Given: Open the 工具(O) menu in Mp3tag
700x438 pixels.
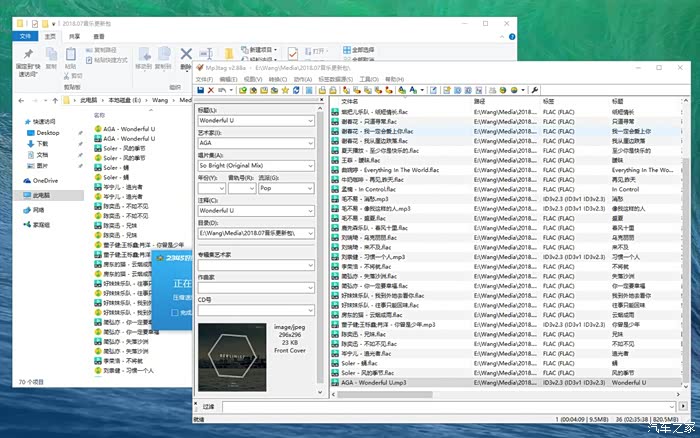Looking at the screenshot, I should coord(368,79).
